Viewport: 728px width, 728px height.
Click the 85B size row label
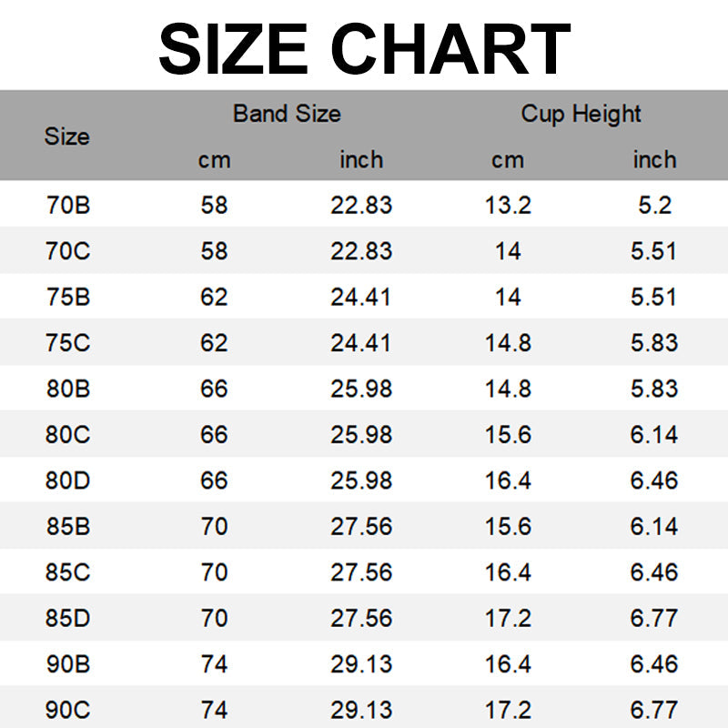point(68,526)
